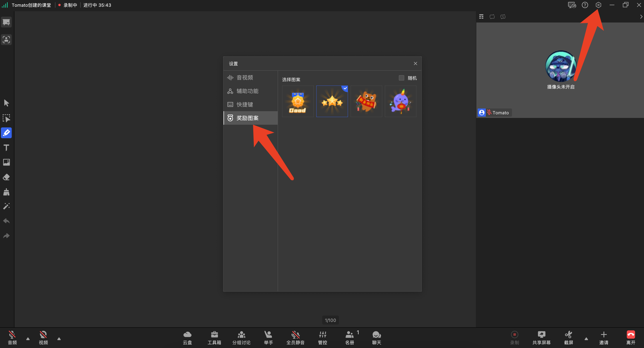The height and width of the screenshot is (348, 644).
Task: Open the 辅助功能 settings tab
Action: [x=251, y=91]
